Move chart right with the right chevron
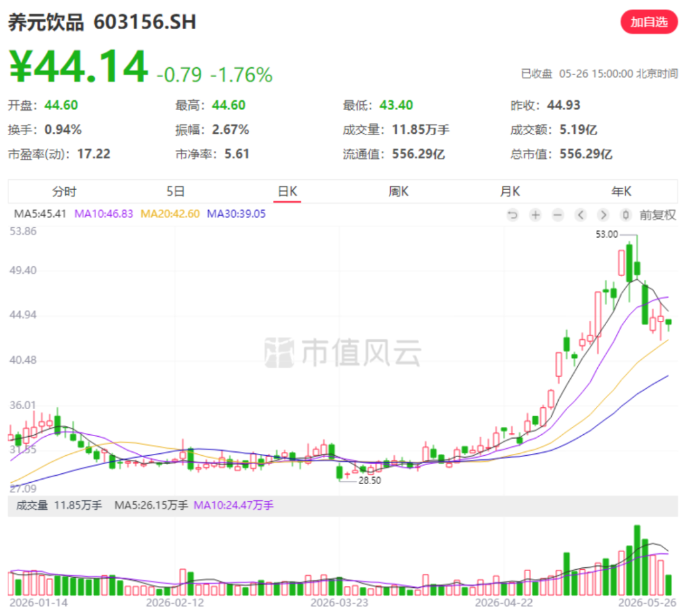 603,215
